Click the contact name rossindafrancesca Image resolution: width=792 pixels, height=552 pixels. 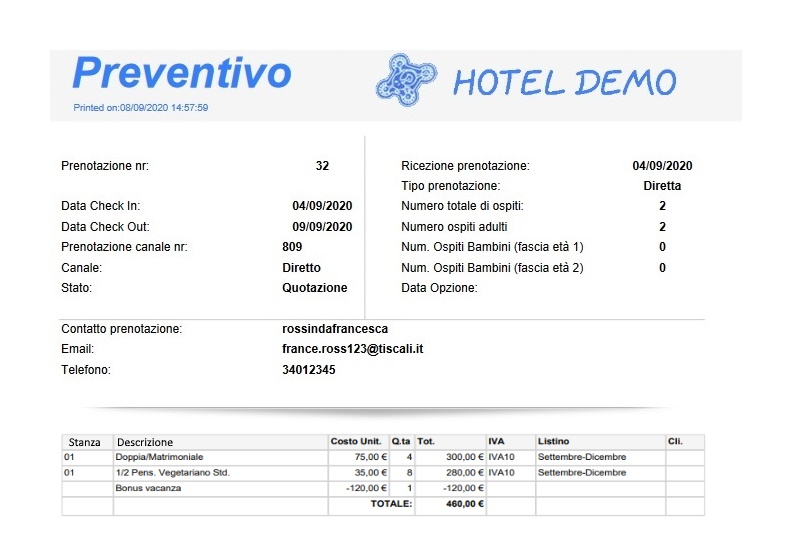[335, 328]
